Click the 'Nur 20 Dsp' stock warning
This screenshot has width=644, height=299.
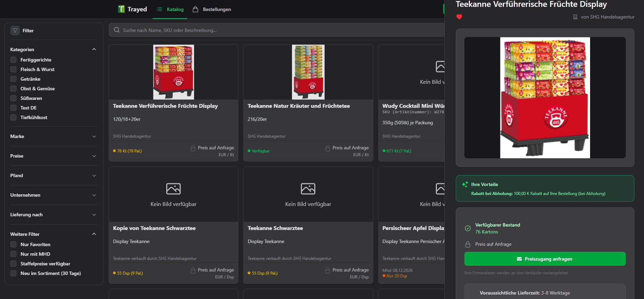(x=397, y=276)
